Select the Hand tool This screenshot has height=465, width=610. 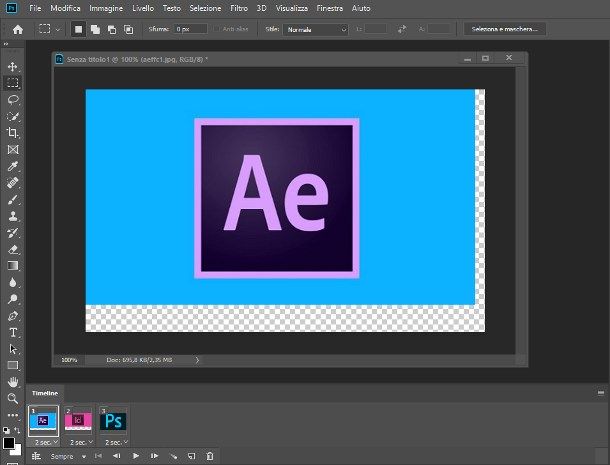pyautogui.click(x=12, y=382)
